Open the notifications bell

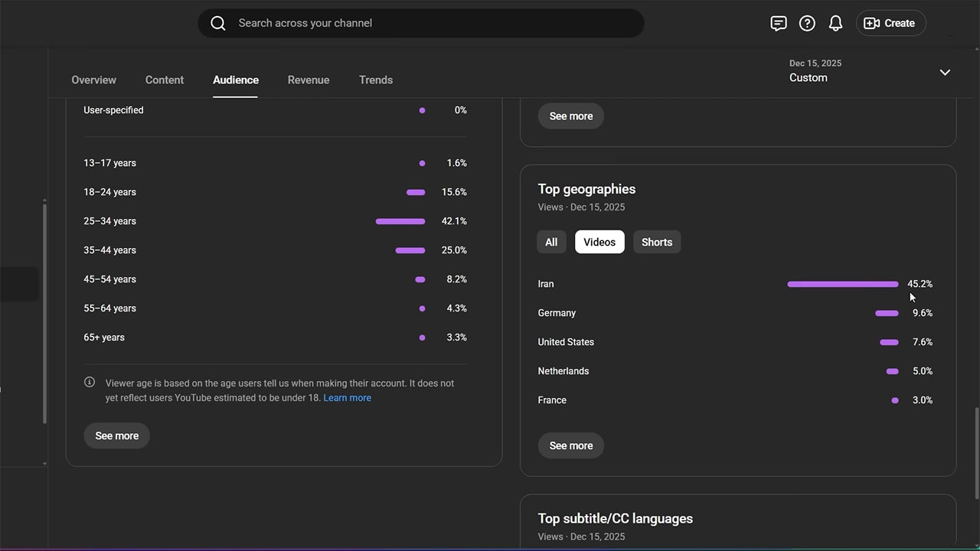[835, 23]
